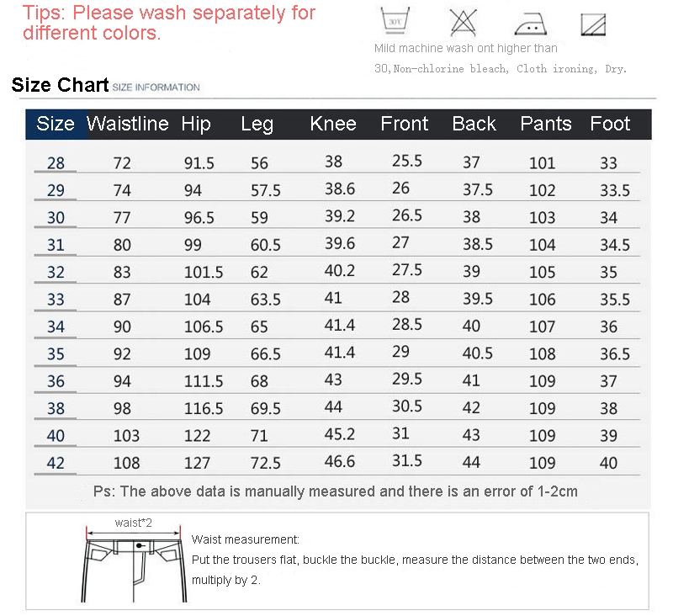Click the dry square care icon
Image resolution: width=673 pixels, height=616 pixels.
pos(593,24)
